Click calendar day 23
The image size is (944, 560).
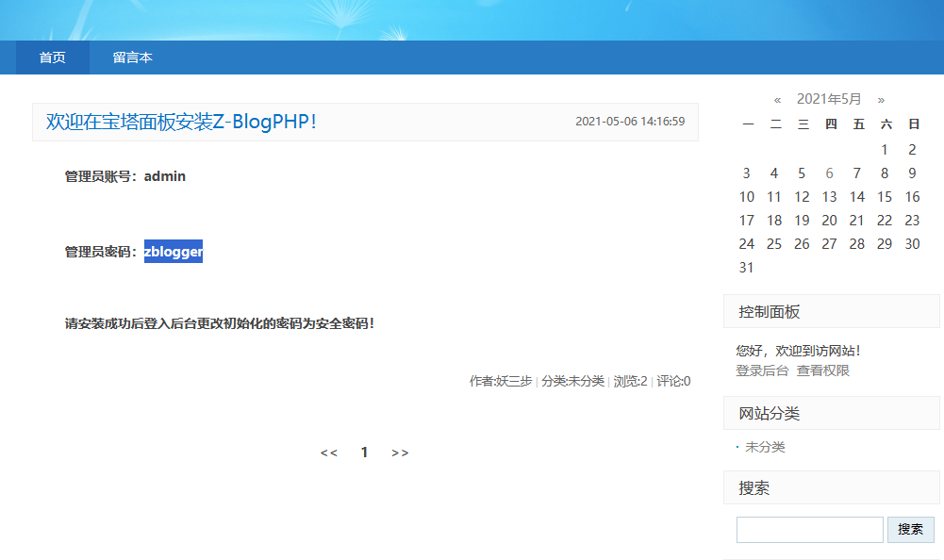click(912, 221)
